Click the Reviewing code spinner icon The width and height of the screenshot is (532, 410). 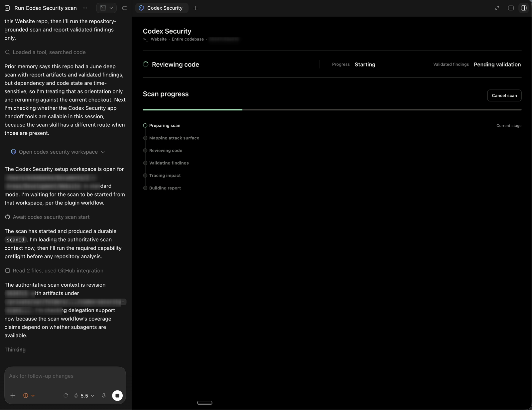click(x=146, y=64)
